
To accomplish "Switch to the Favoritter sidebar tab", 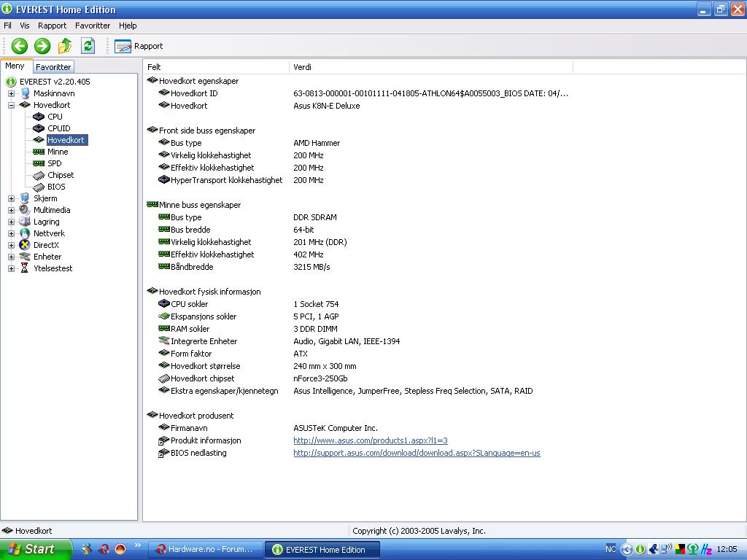I will 53,66.
